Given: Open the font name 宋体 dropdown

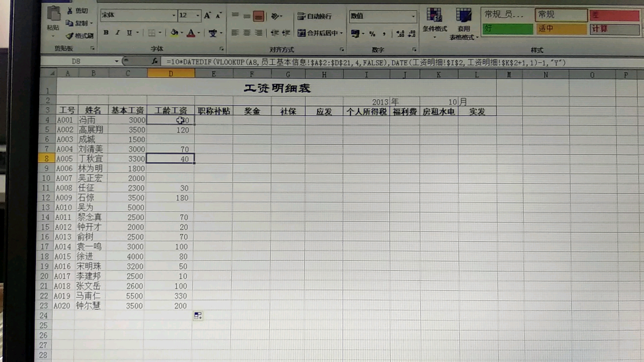Looking at the screenshot, I should click(174, 15).
